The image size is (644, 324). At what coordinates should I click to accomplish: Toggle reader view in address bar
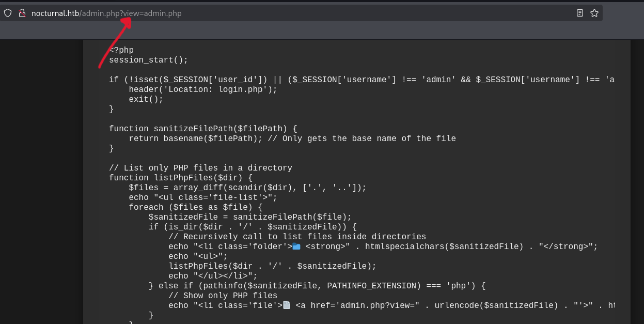(x=580, y=13)
